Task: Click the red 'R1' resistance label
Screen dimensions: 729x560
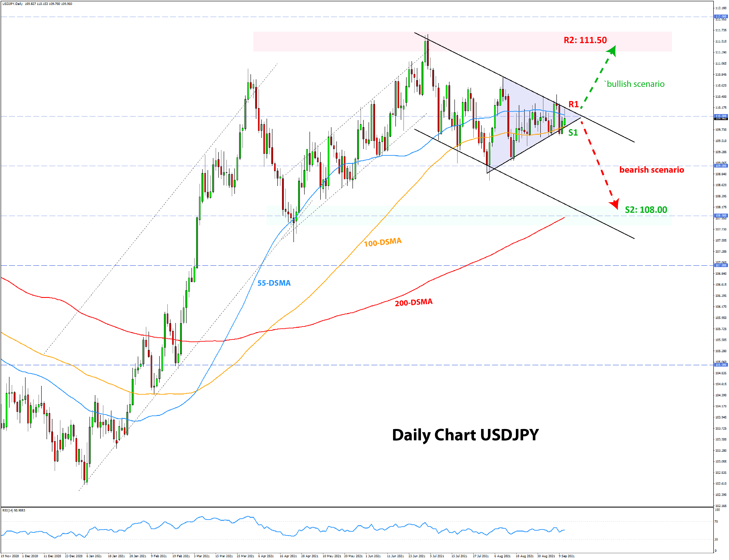Action: (x=573, y=104)
